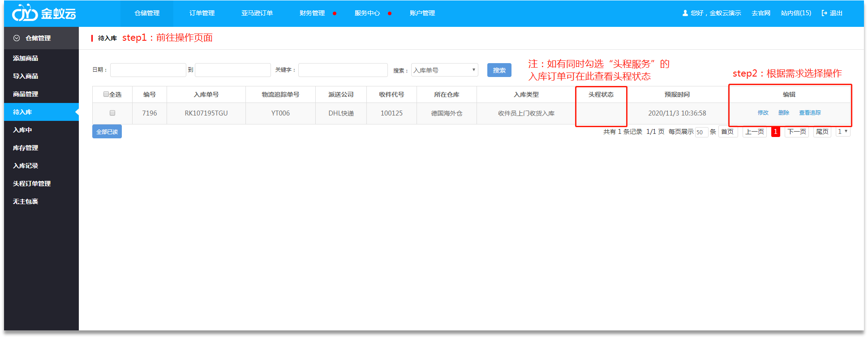
Task: Open the page number dropdown
Action: [842, 132]
